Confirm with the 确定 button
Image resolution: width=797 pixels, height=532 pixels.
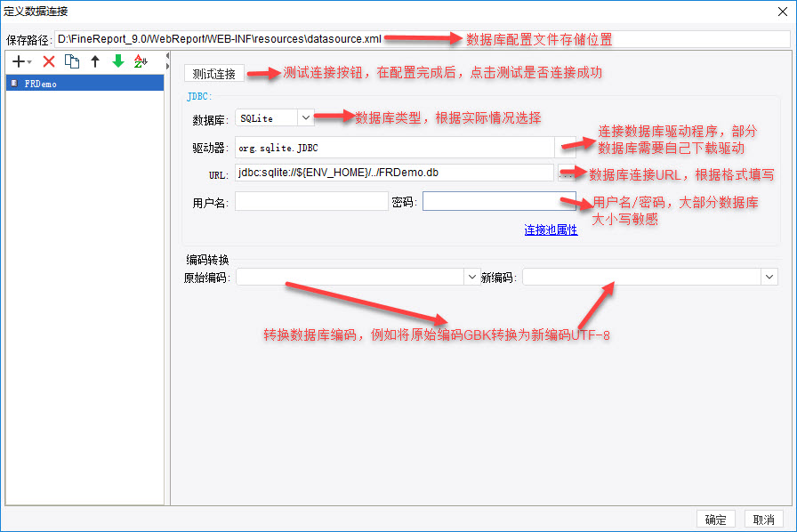tap(716, 520)
